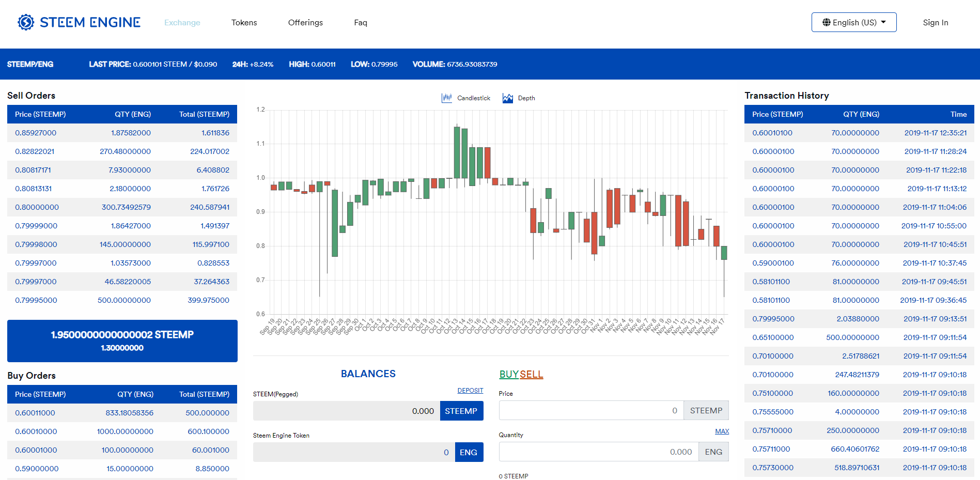Screen dimensions: 980x480
Task: Click the STEEM(Pegged) balance field
Action: point(347,411)
